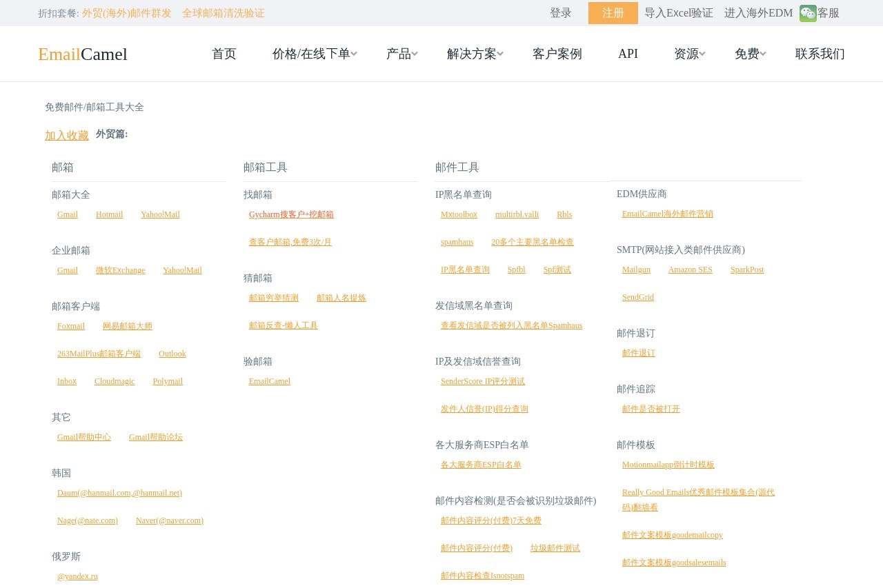The height and width of the screenshot is (588, 883).
Task: Open the EmailCamel海外邮件营销 link
Action: (x=668, y=214)
